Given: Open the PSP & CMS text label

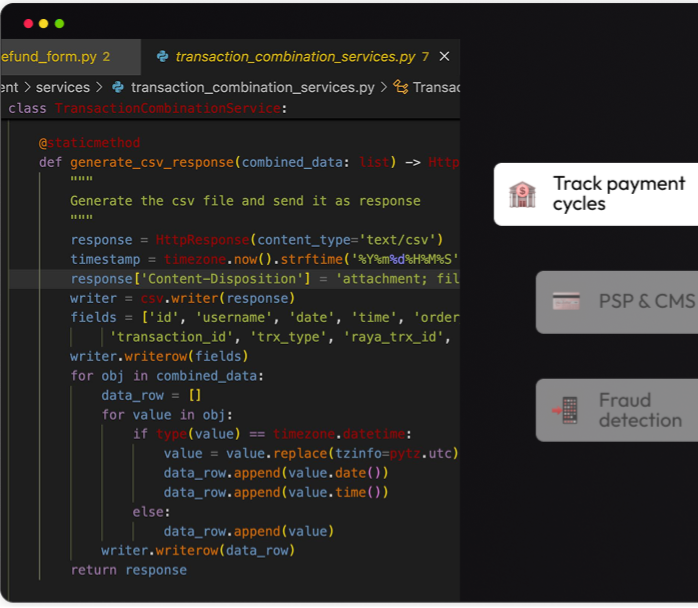Looking at the screenshot, I should click(x=646, y=301).
